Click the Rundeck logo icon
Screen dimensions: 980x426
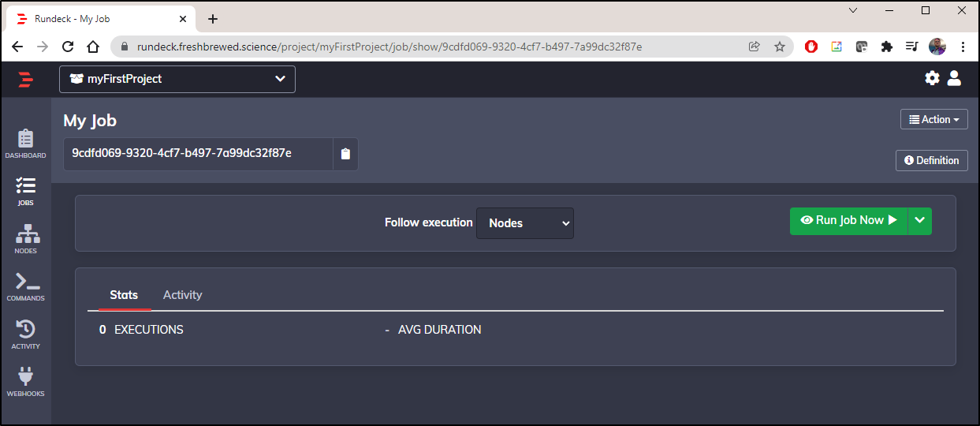point(26,79)
